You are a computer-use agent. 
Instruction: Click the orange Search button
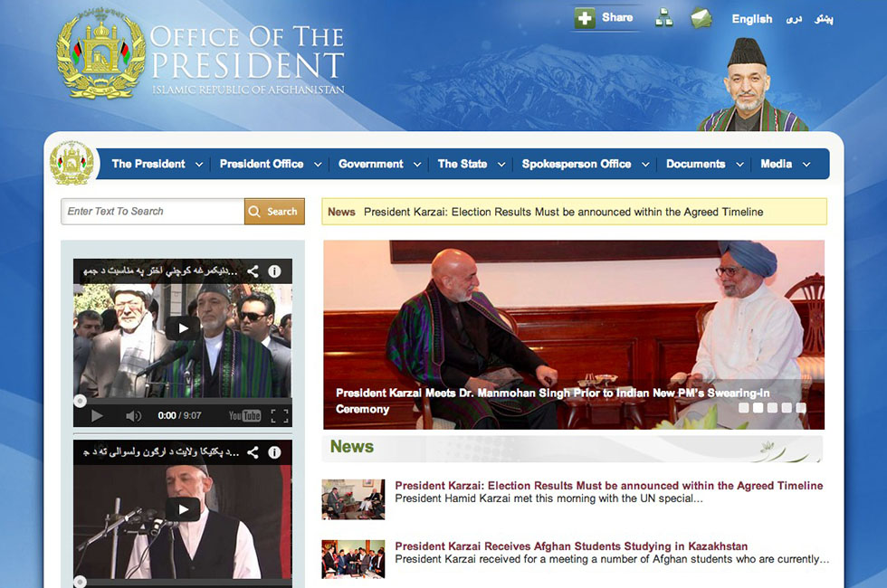pos(274,212)
